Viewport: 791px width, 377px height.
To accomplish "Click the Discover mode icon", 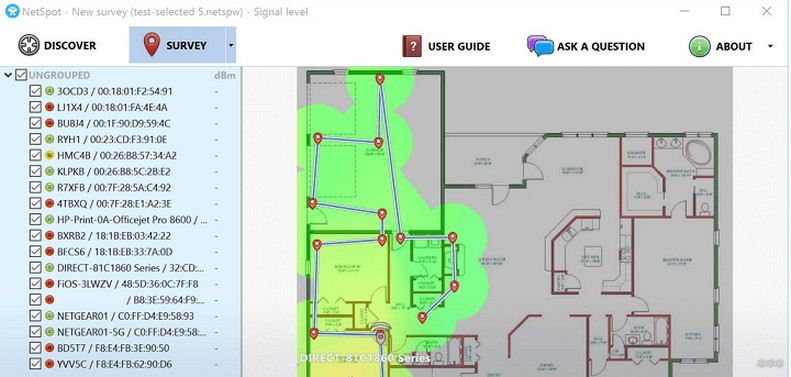I will [x=29, y=45].
